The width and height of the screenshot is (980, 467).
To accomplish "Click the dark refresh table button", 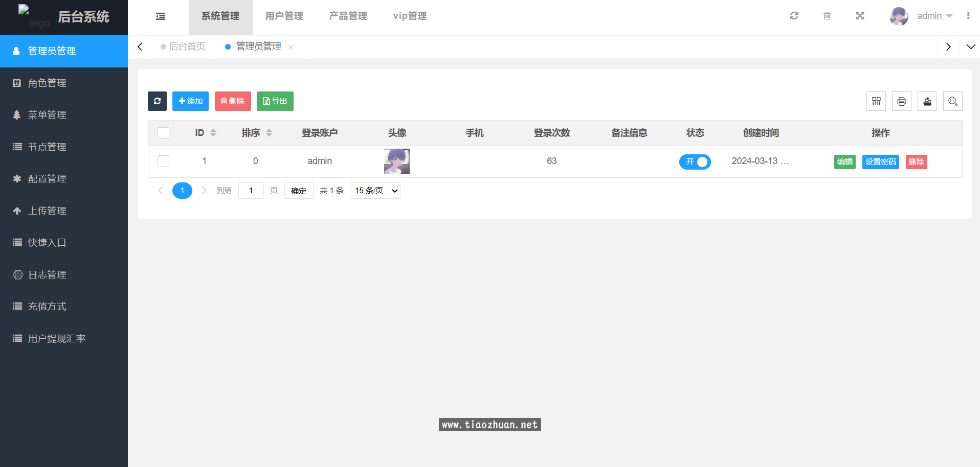I will (x=158, y=101).
